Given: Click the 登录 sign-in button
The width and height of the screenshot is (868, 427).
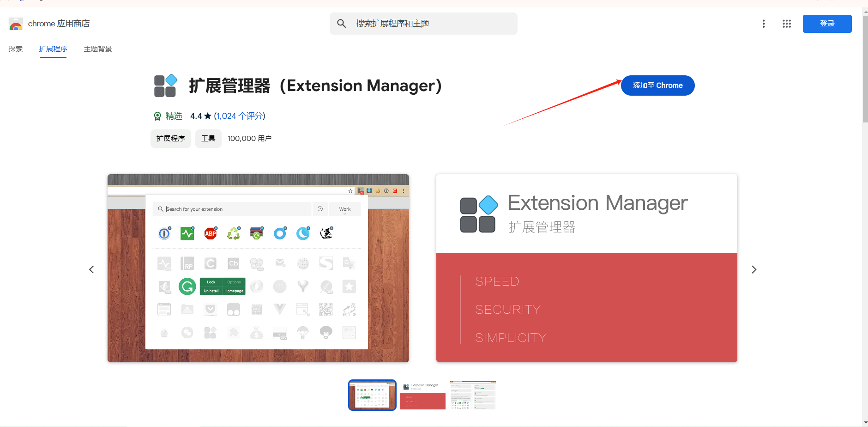Looking at the screenshot, I should [827, 24].
